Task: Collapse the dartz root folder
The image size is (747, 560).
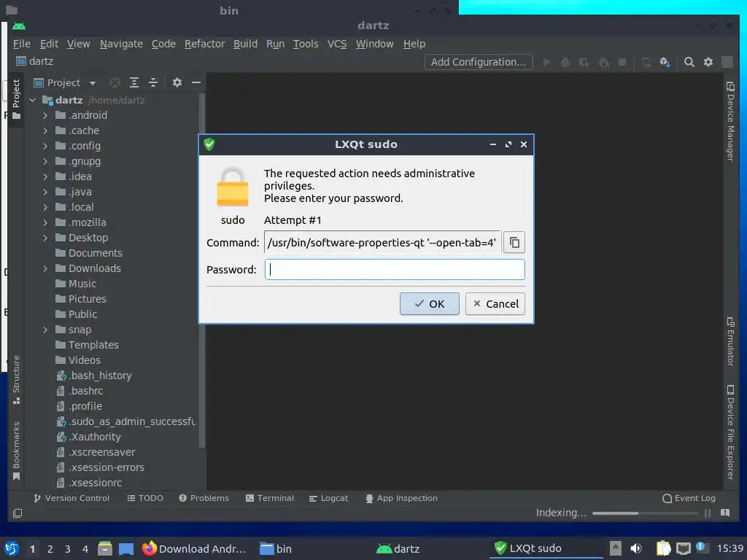Action: (x=33, y=100)
